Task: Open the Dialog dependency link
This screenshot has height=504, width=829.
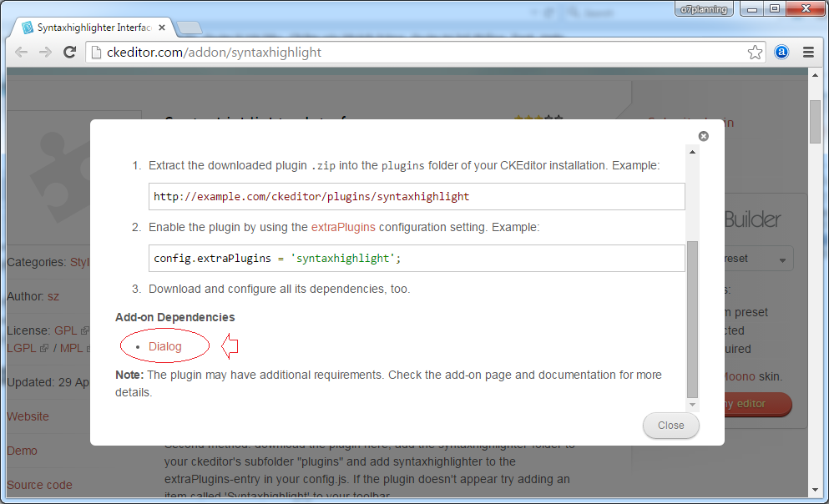Action: 165,346
